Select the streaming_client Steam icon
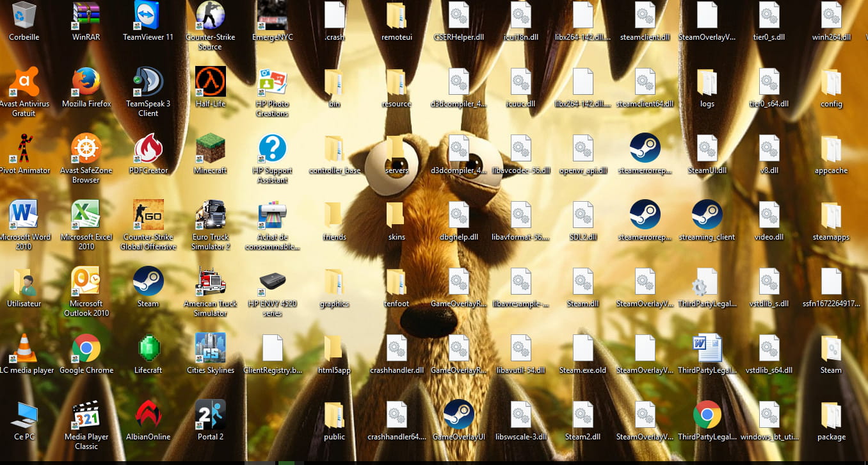The width and height of the screenshot is (868, 465). point(707,215)
